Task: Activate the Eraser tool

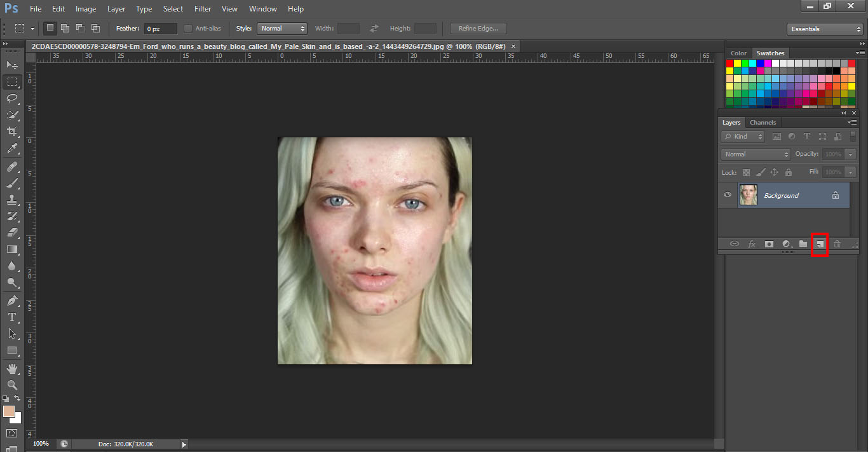Action: coord(13,233)
